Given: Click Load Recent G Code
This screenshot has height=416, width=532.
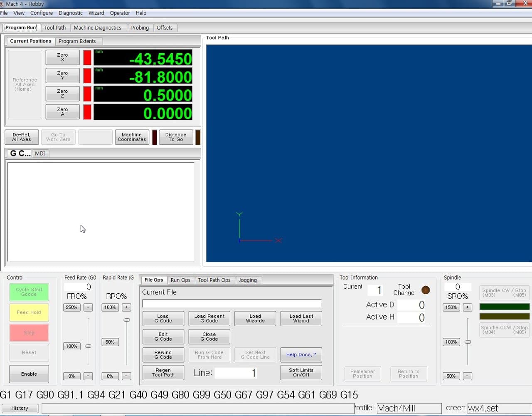Looking at the screenshot, I should point(209,318).
